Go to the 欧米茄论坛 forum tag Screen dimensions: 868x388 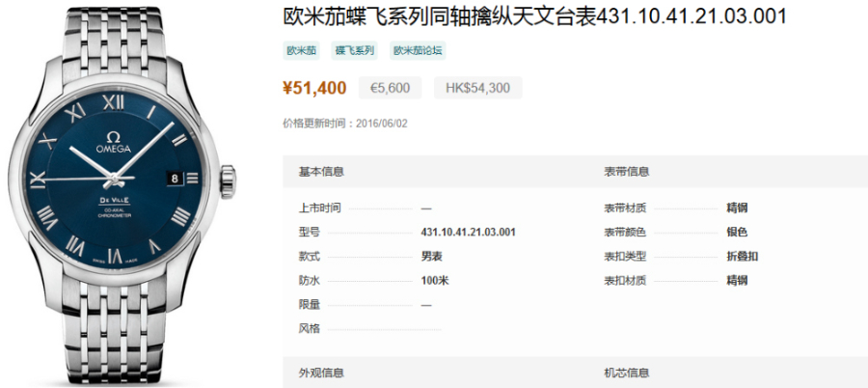(417, 50)
